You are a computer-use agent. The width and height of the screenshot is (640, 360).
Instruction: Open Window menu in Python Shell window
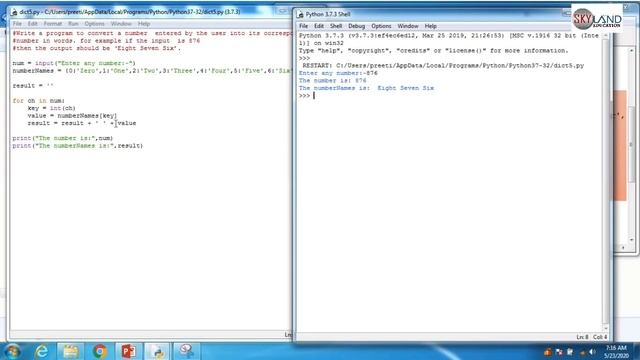pos(408,26)
